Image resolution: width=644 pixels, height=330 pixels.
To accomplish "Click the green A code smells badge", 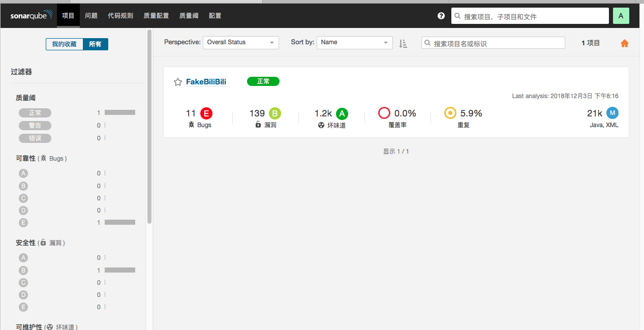I will click(342, 113).
